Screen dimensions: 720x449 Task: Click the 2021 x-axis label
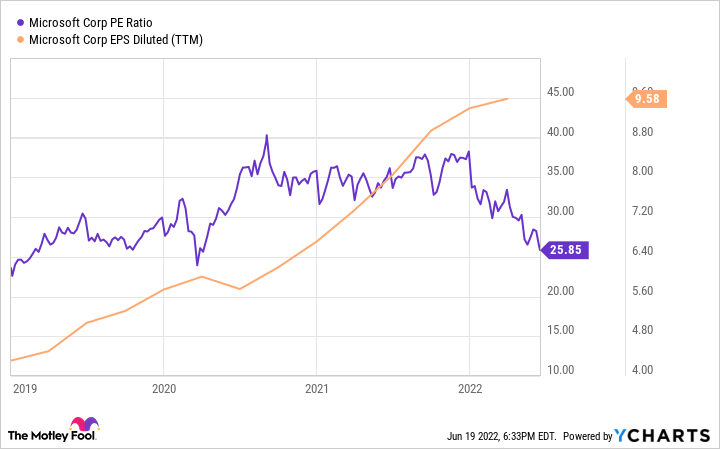pos(317,388)
